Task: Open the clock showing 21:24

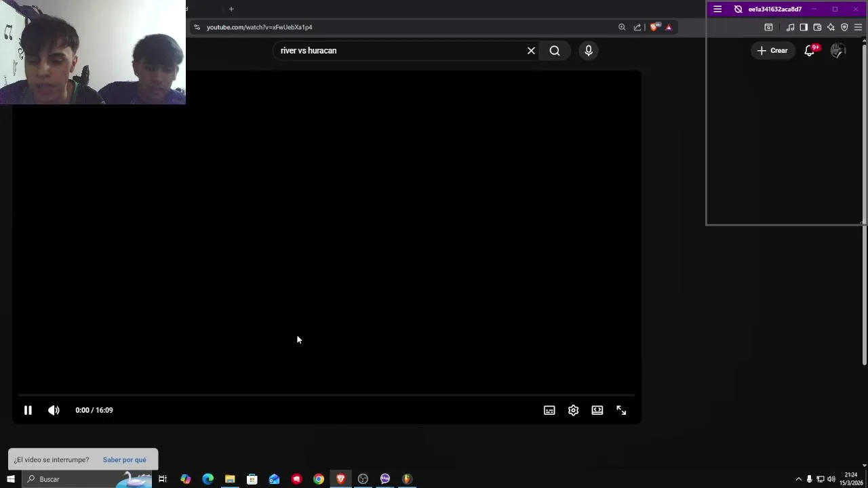Action: [851, 479]
